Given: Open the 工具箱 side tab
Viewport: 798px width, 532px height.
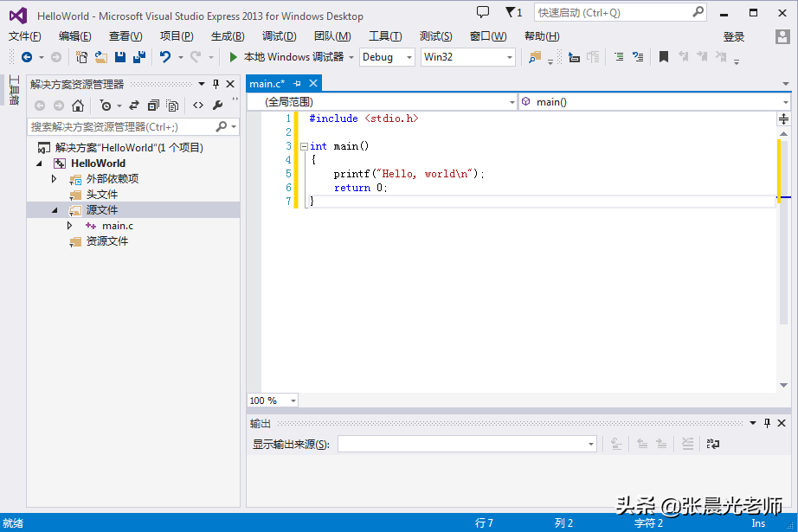Looking at the screenshot, I should tap(14, 90).
